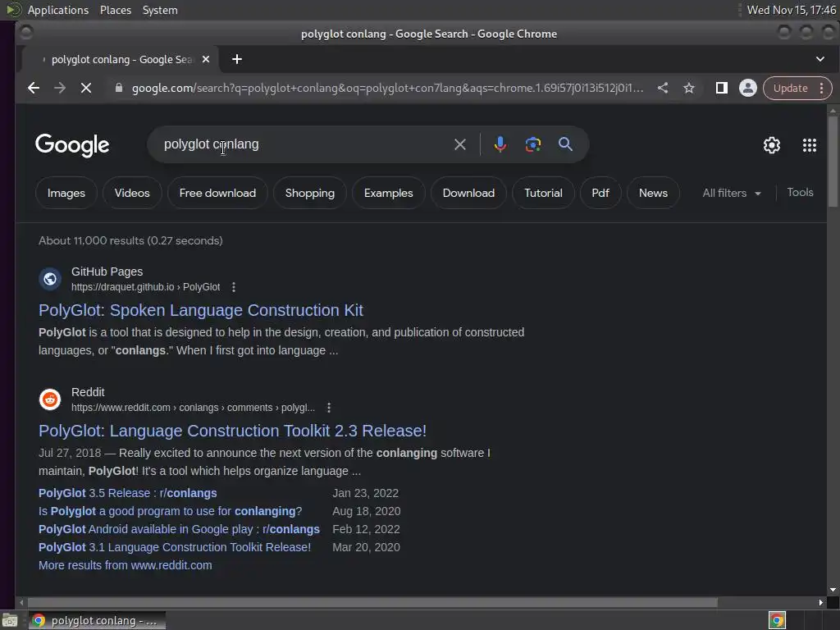Click More results from www.reddit.com
This screenshot has width=840, height=630.
[x=126, y=565]
